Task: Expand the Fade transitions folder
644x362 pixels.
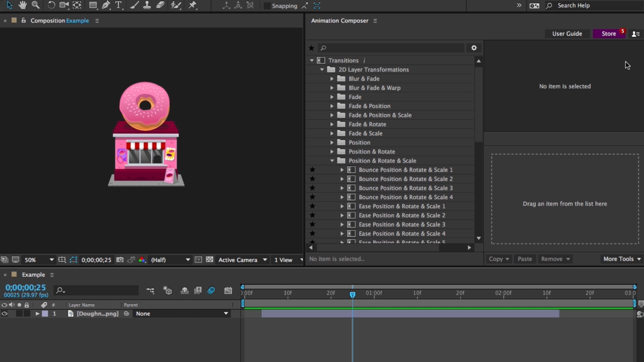Action: tap(332, 97)
